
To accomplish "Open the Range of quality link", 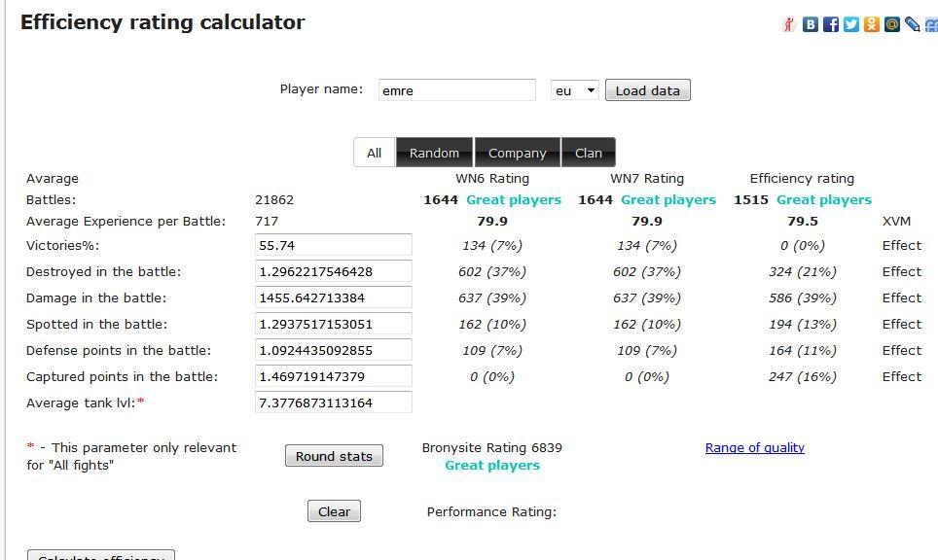I will coord(755,447).
